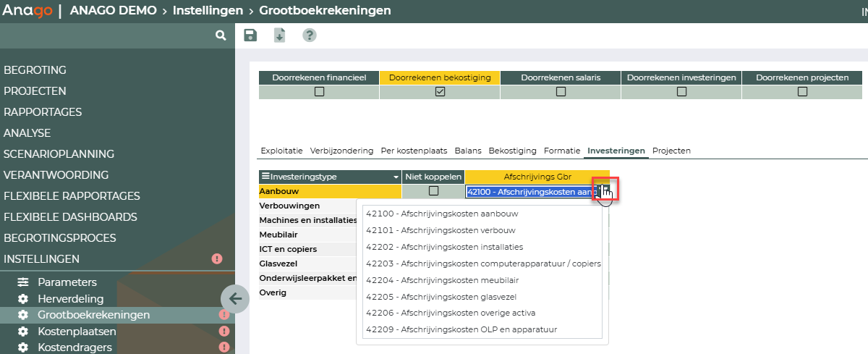Open the Investeringstype column dropdown arrow
The width and height of the screenshot is (868, 354).
pos(396,177)
